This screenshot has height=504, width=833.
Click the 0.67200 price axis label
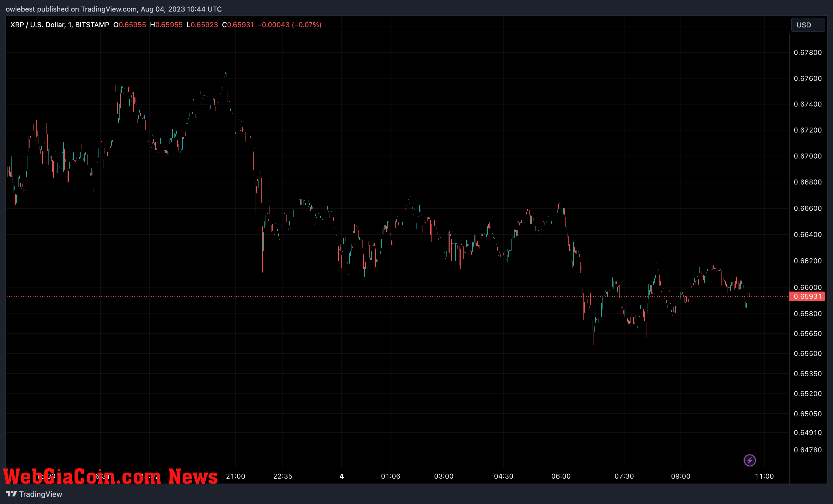808,130
